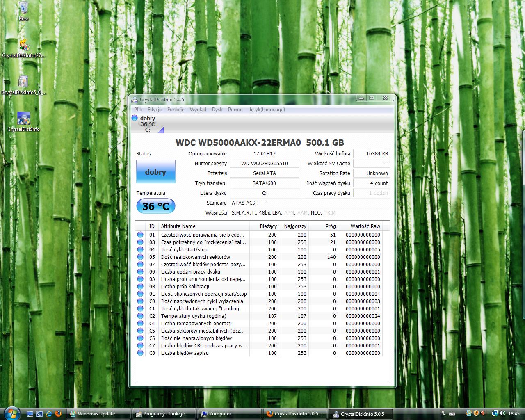Click the keyboard icon next to PL
525x420 pixels.
(x=452, y=413)
